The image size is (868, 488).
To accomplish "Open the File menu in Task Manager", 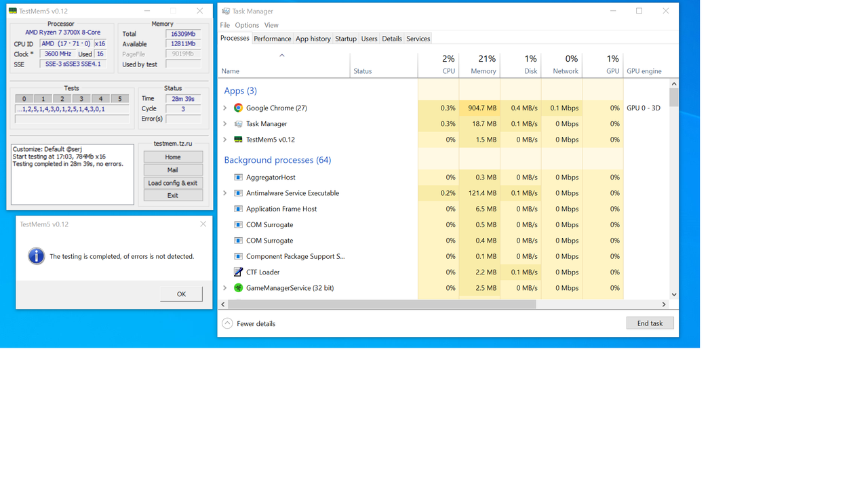I will (224, 25).
